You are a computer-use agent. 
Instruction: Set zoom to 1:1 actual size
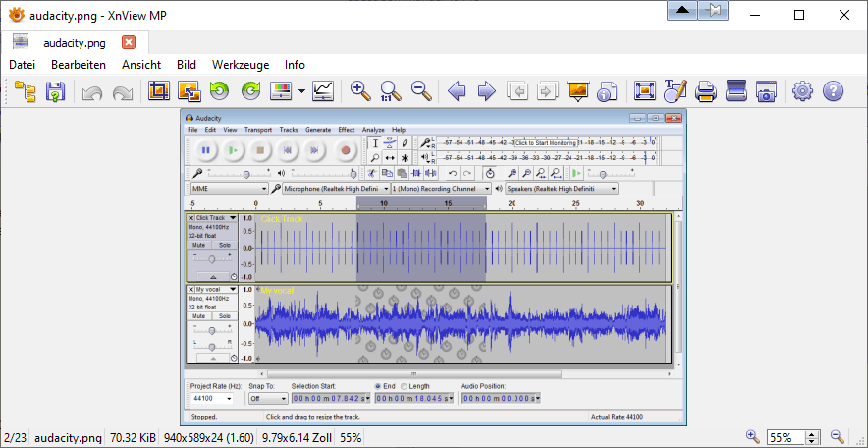click(x=390, y=91)
